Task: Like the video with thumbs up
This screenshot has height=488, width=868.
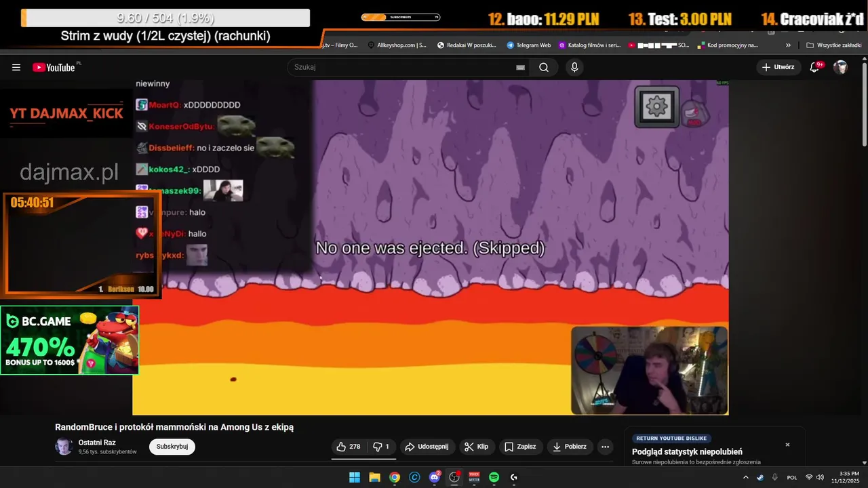Action: [348, 447]
